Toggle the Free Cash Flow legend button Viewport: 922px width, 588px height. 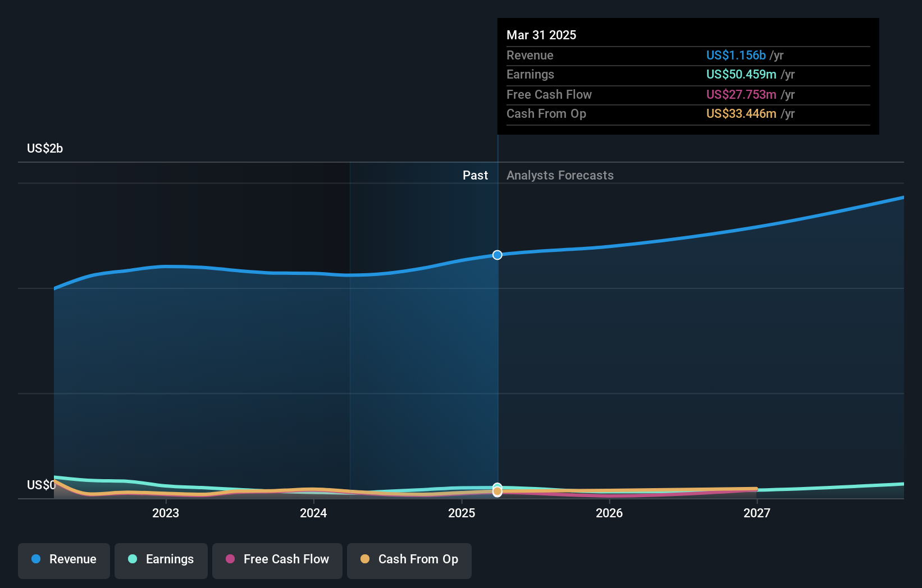coord(277,561)
